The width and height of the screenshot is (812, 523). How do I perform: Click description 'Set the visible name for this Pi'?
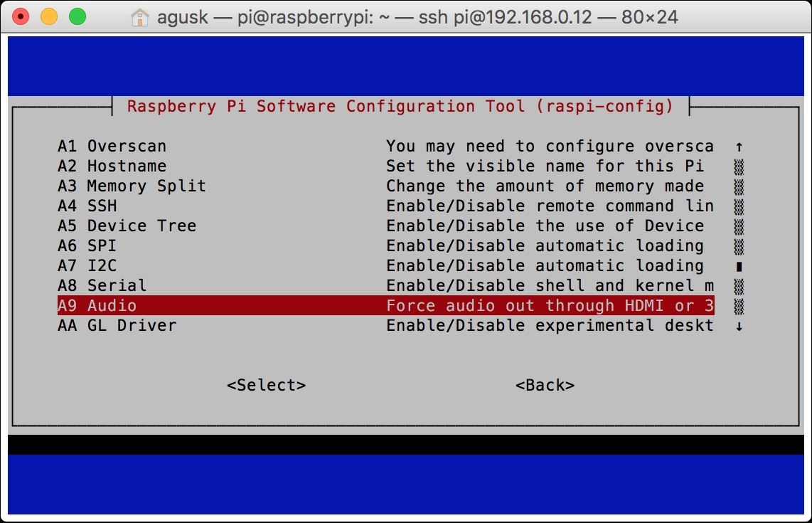(545, 167)
